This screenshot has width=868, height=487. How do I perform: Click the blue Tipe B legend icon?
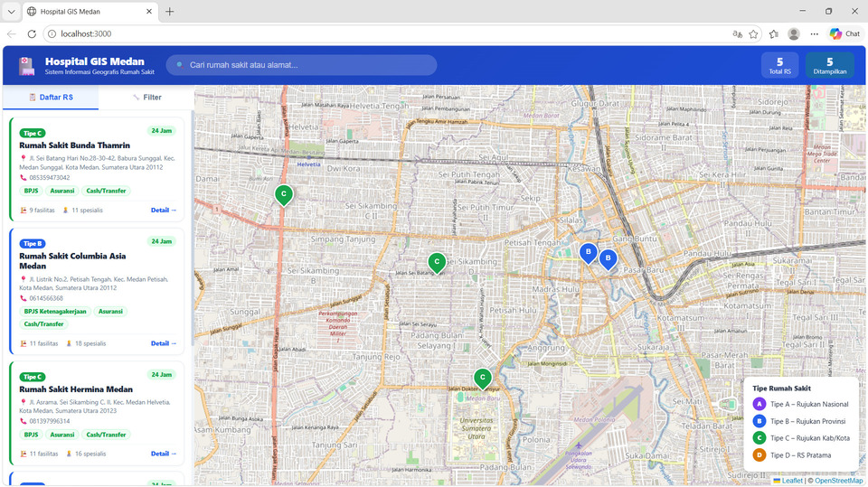click(759, 421)
